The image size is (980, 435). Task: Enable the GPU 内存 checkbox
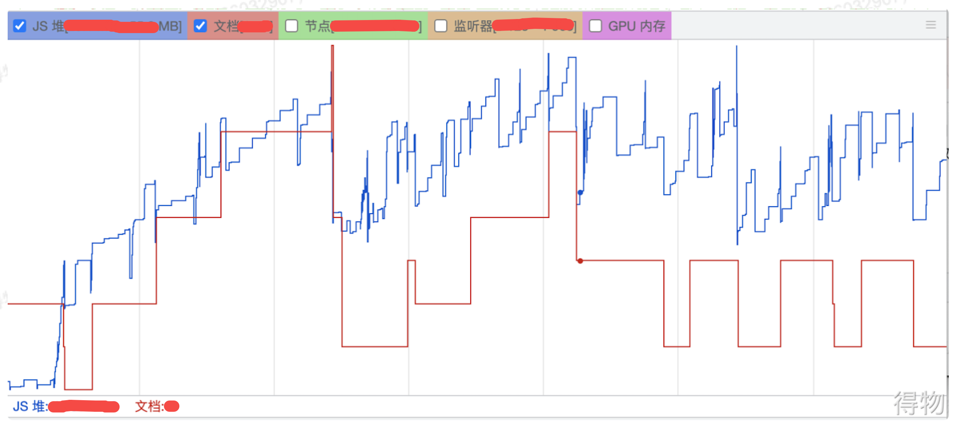click(x=595, y=26)
